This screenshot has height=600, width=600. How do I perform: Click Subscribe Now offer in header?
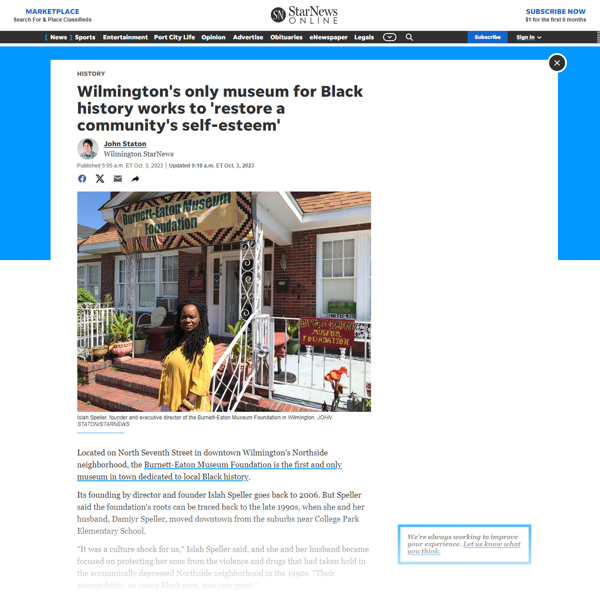(x=556, y=15)
